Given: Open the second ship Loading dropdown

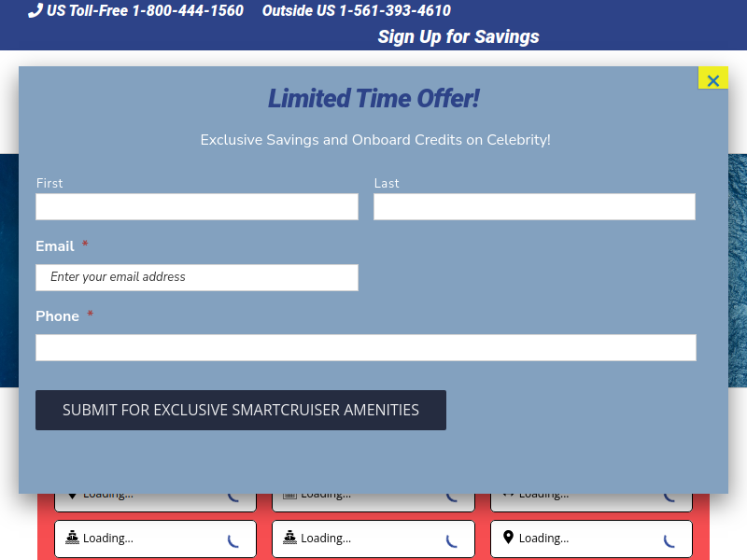Looking at the screenshot, I should pyautogui.click(x=373, y=539).
